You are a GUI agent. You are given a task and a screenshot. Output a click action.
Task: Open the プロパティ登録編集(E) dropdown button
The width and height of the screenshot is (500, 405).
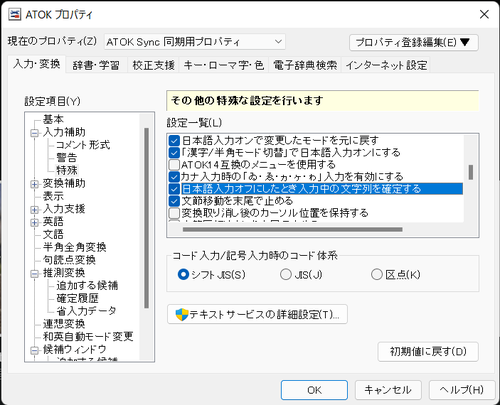click(414, 42)
